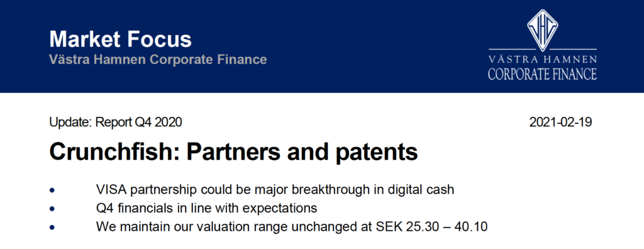Click the SEK 25.30 – 40.10 figure
The image size is (644, 249).
coord(431,226)
